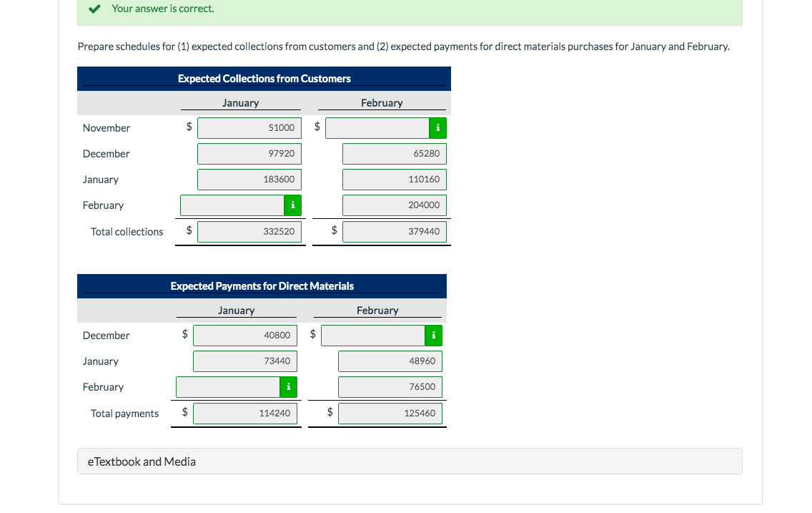The width and height of the screenshot is (812, 513).
Task: Click the 204000 February collections input
Action: pyautogui.click(x=394, y=205)
